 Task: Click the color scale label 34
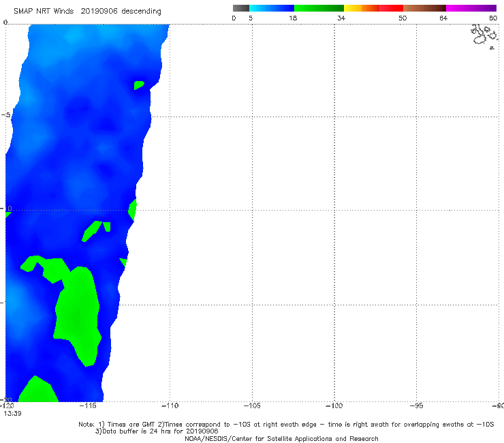[341, 18]
